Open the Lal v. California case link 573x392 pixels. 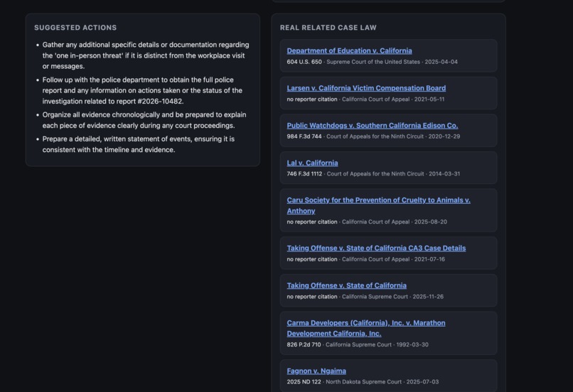click(312, 163)
